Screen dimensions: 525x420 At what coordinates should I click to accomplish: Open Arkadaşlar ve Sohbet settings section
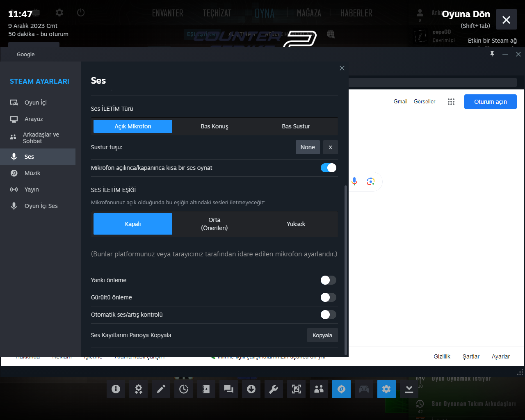(38, 138)
